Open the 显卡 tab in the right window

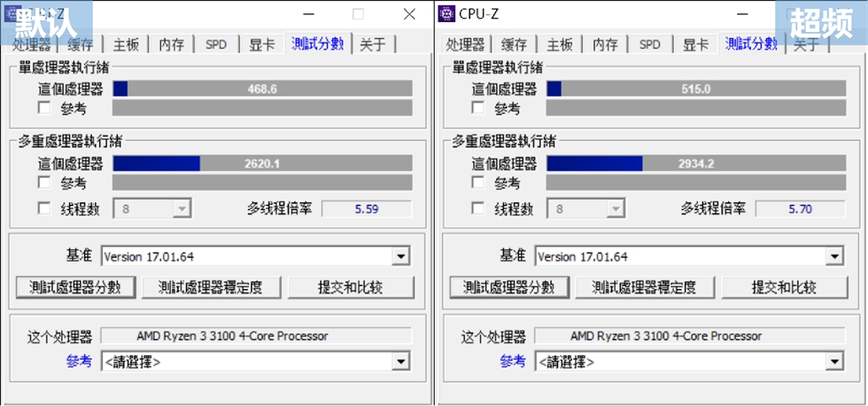695,44
